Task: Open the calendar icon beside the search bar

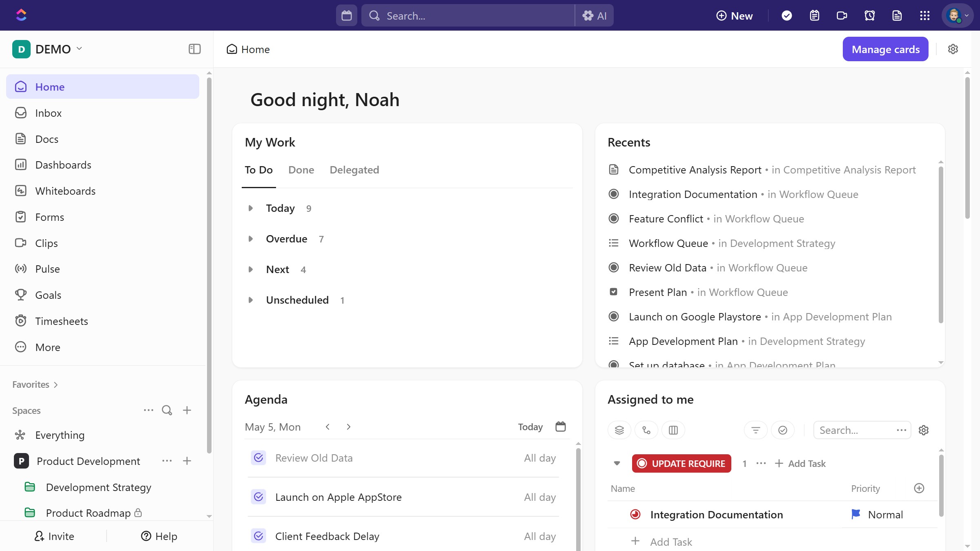Action: click(346, 16)
